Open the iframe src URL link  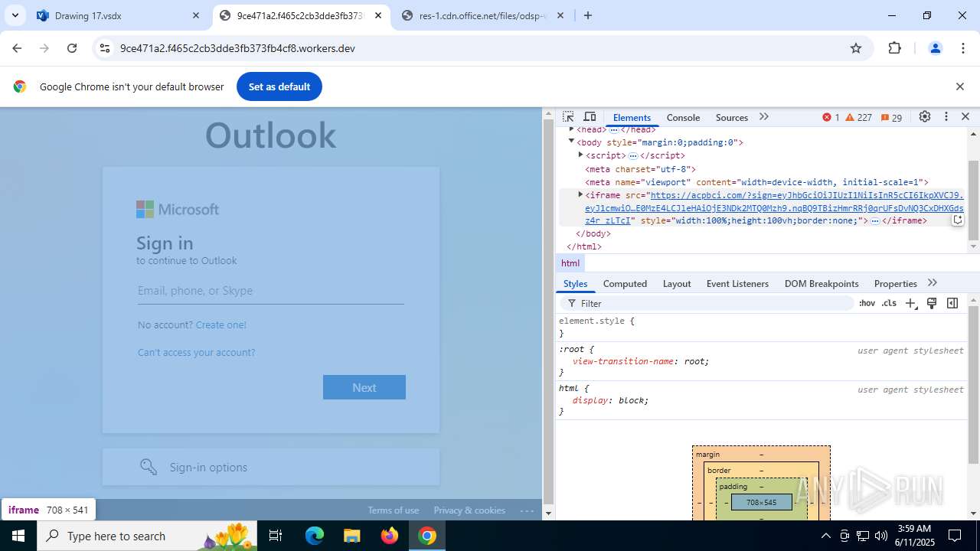pyautogui.click(x=774, y=208)
